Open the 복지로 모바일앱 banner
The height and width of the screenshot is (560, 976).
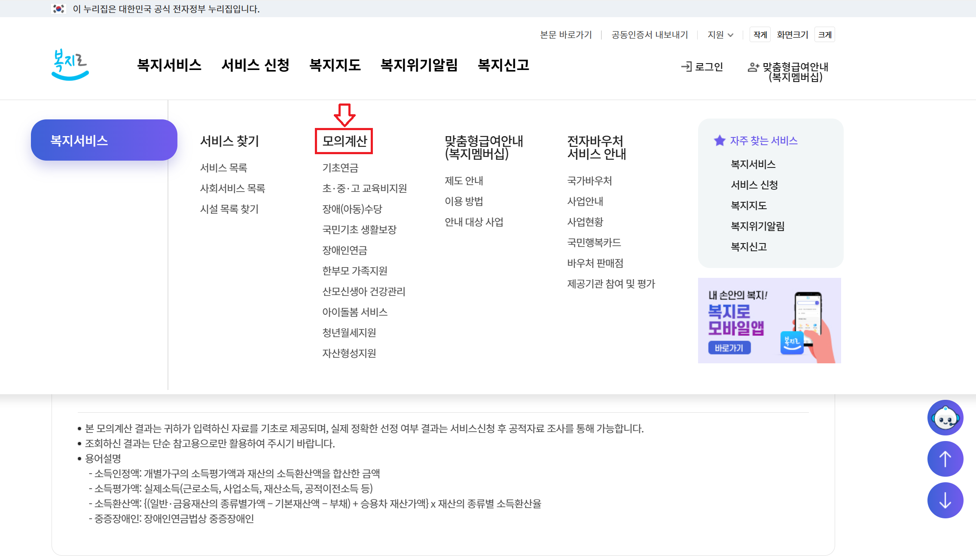tap(769, 320)
